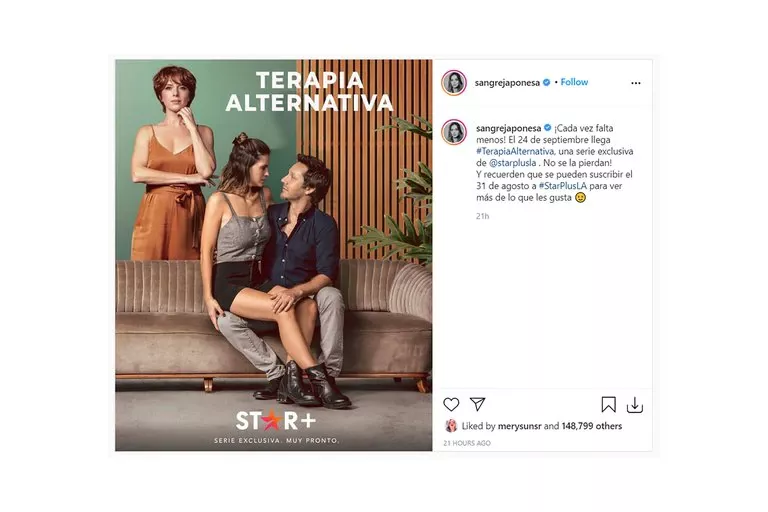The width and height of the screenshot is (768, 512).
Task: Click the verified badge beside header username
Action: pos(547,82)
